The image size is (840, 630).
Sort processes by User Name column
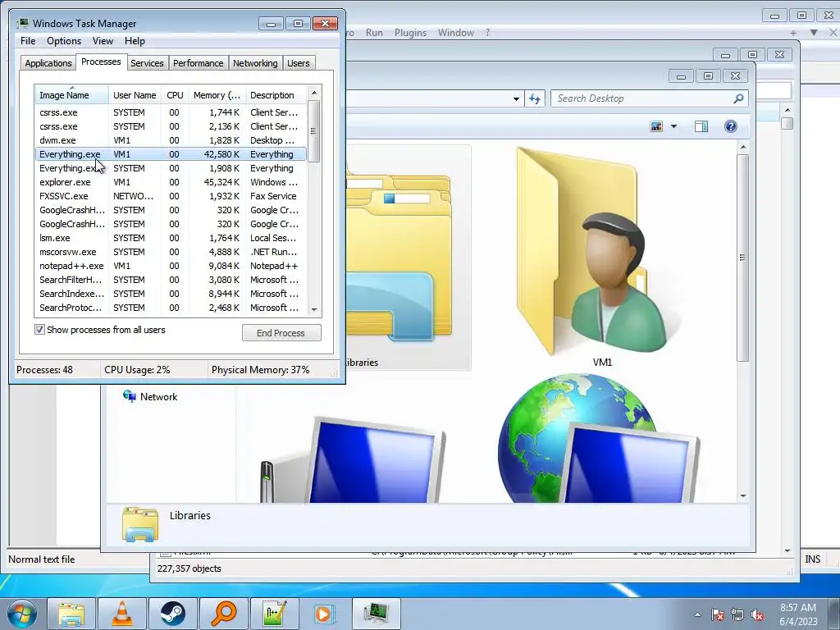135,95
